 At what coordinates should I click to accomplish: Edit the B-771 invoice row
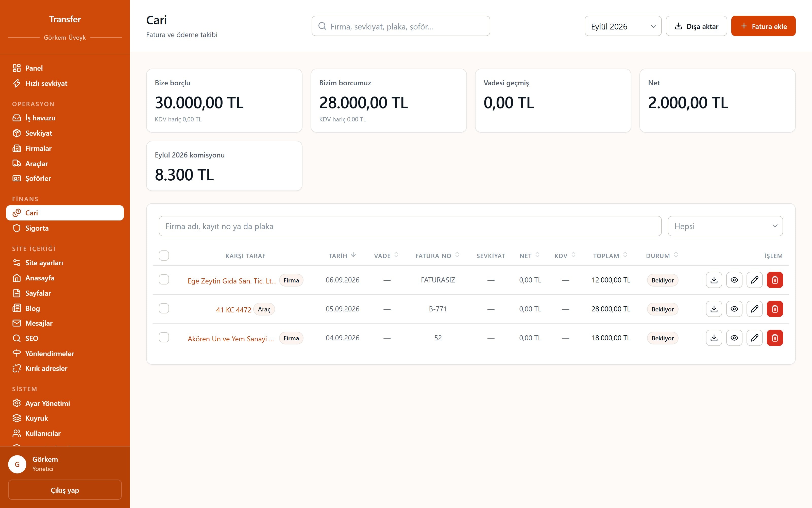tap(754, 309)
